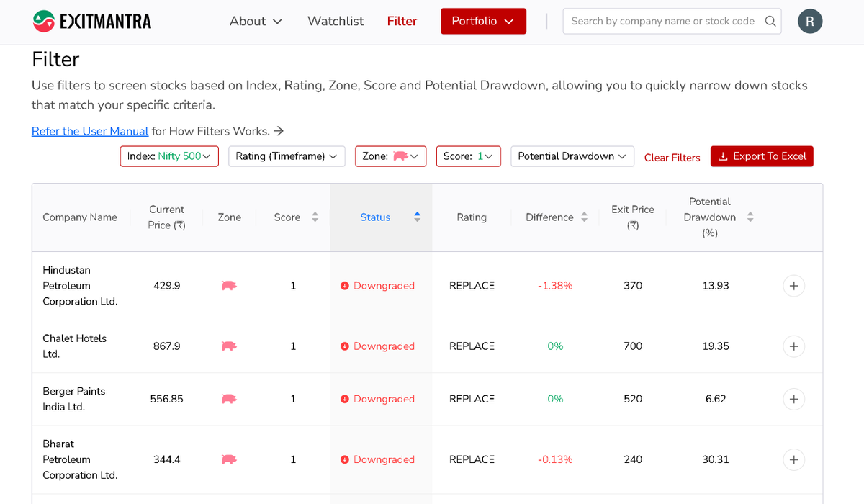The height and width of the screenshot is (504, 864).
Task: Open the Score: 1 dropdown
Action: point(468,156)
